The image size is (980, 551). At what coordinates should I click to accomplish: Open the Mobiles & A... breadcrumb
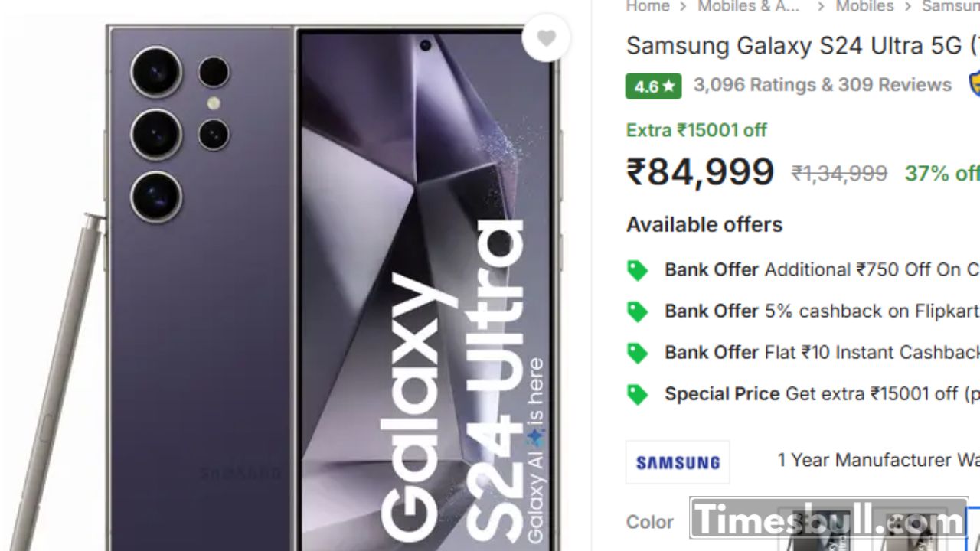click(x=748, y=7)
